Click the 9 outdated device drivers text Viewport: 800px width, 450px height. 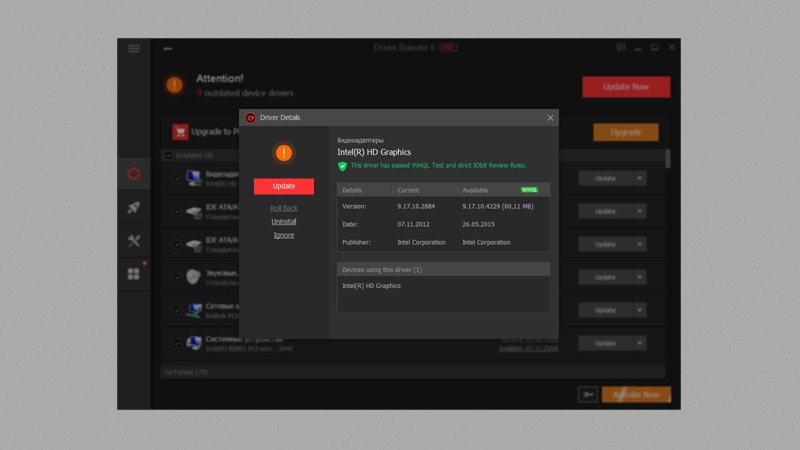click(x=245, y=93)
